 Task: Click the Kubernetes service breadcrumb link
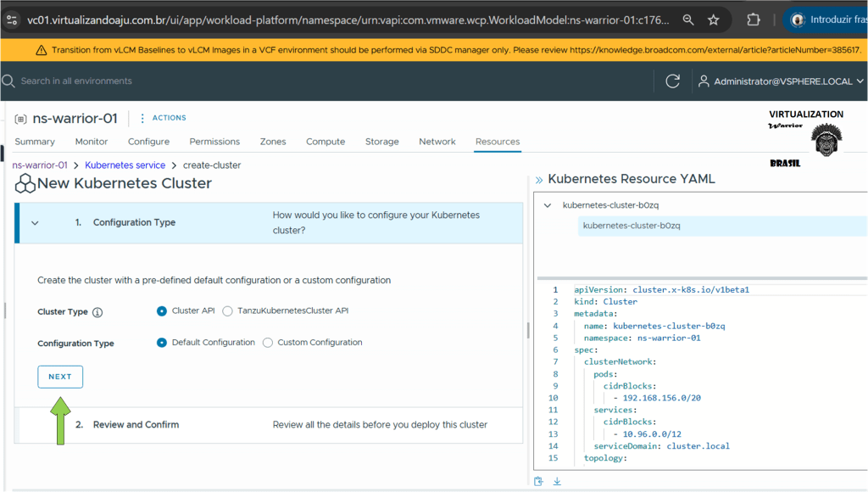click(x=125, y=165)
